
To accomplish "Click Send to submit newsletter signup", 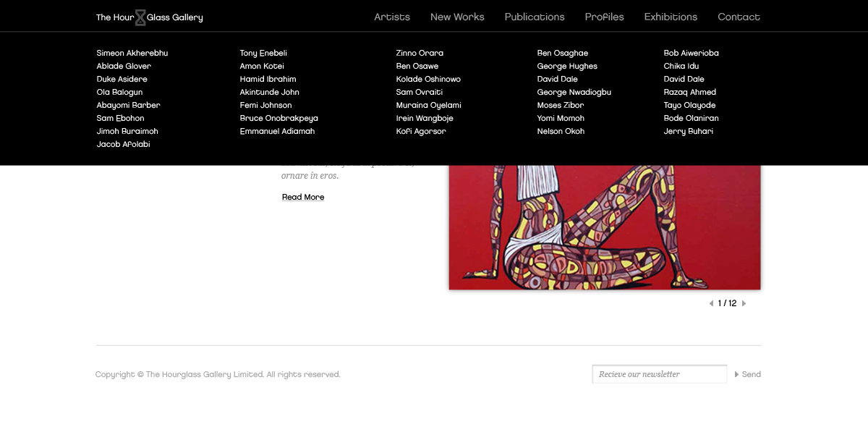I will click(748, 374).
